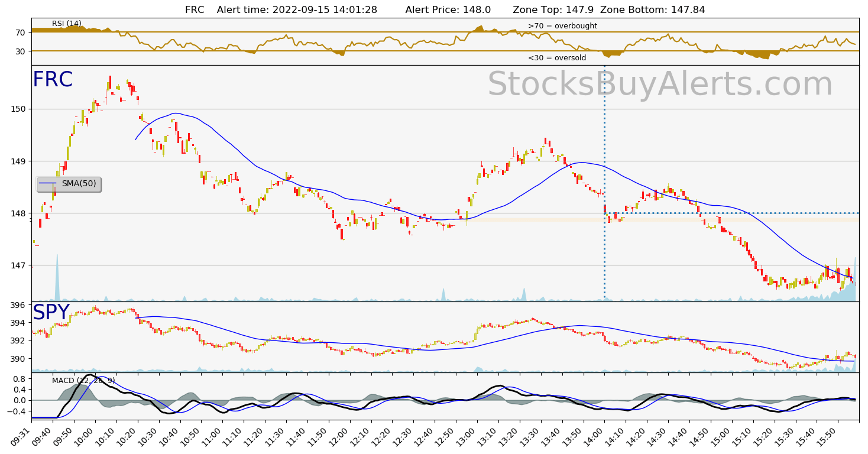The height and width of the screenshot is (454, 868).
Task: Click the 13:30 time axis label
Action: point(530,435)
